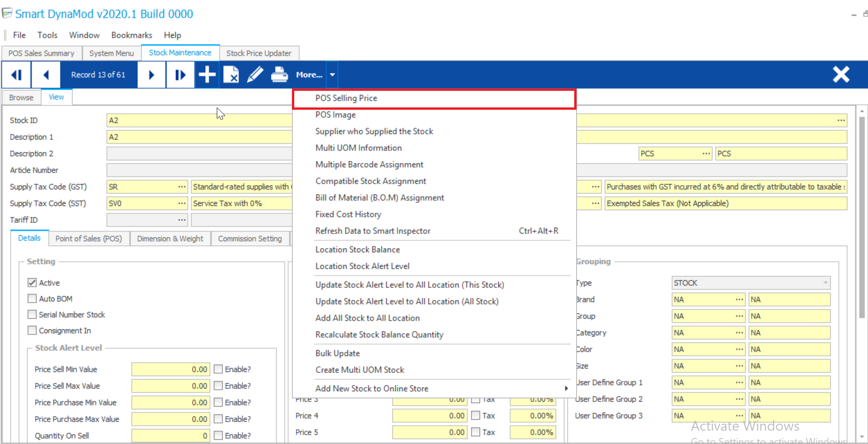This screenshot has height=444, width=868.
Task: Tick the Consignment In checkbox
Action: pyautogui.click(x=32, y=331)
